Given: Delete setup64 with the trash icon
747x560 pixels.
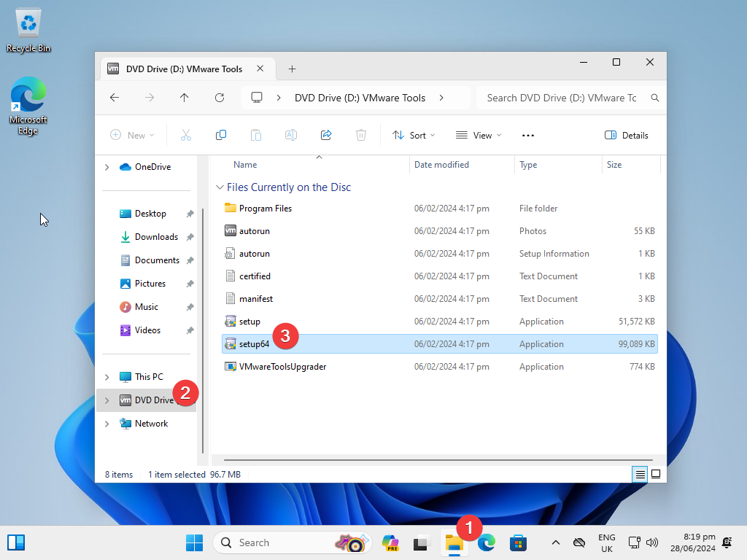Looking at the screenshot, I should 361,135.
